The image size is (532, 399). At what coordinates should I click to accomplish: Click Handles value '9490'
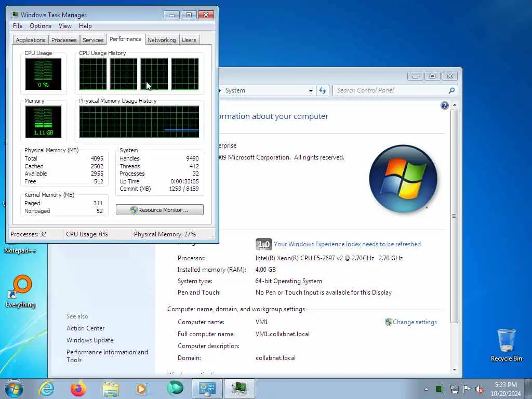coord(192,158)
